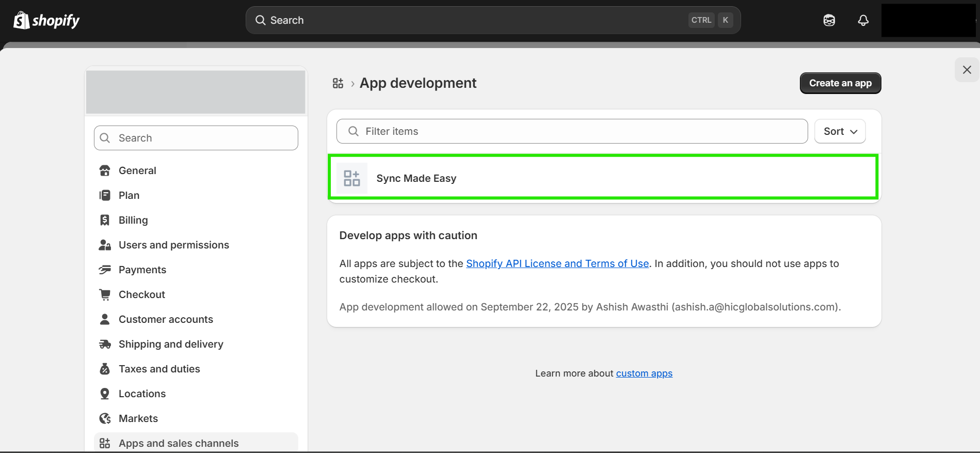Open Taxes and duties settings

tap(159, 369)
